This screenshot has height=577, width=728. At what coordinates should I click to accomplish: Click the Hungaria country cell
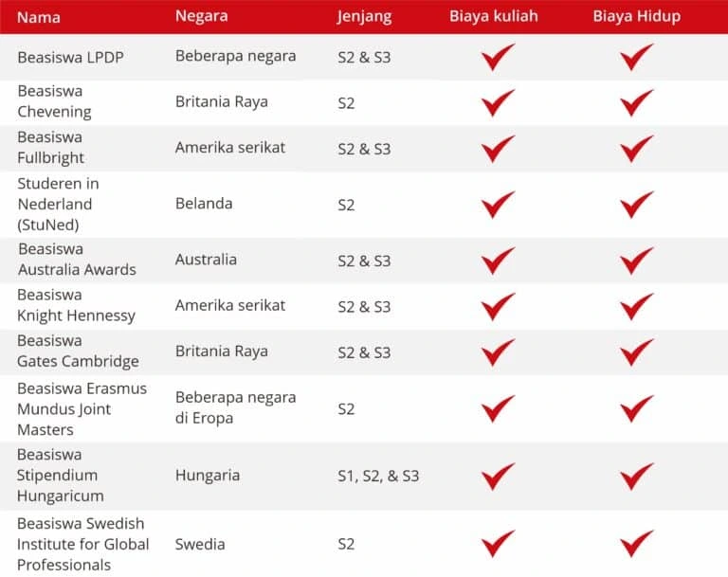coord(207,476)
